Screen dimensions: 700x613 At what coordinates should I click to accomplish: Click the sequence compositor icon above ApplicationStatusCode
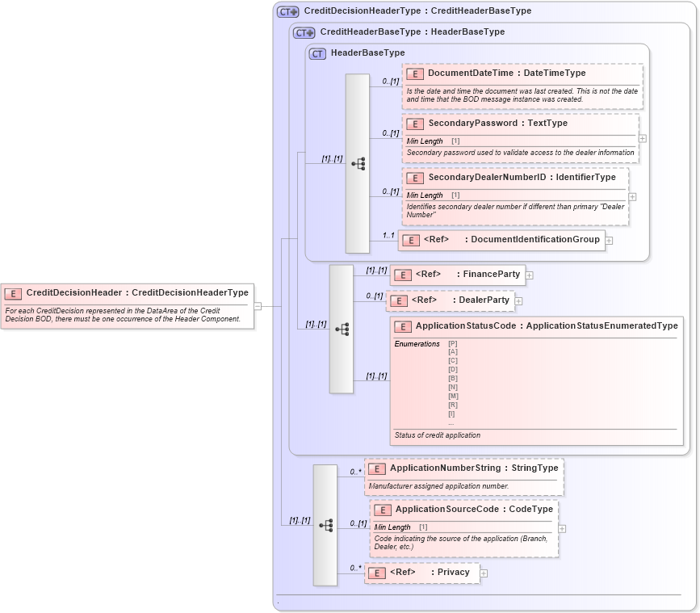341,328
